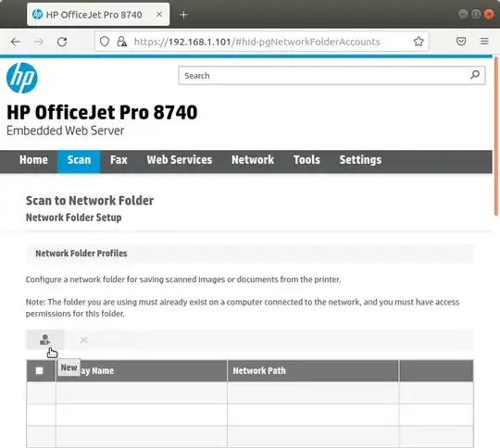This screenshot has height=448, width=500.
Task: Go back with the browser back arrow
Action: click(x=16, y=42)
